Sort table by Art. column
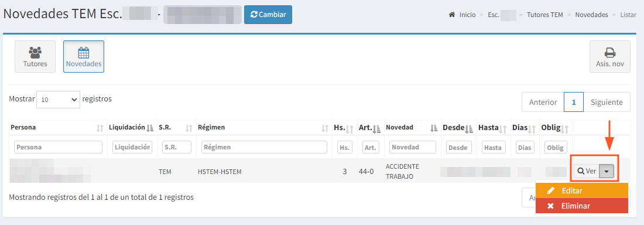 tap(370, 128)
